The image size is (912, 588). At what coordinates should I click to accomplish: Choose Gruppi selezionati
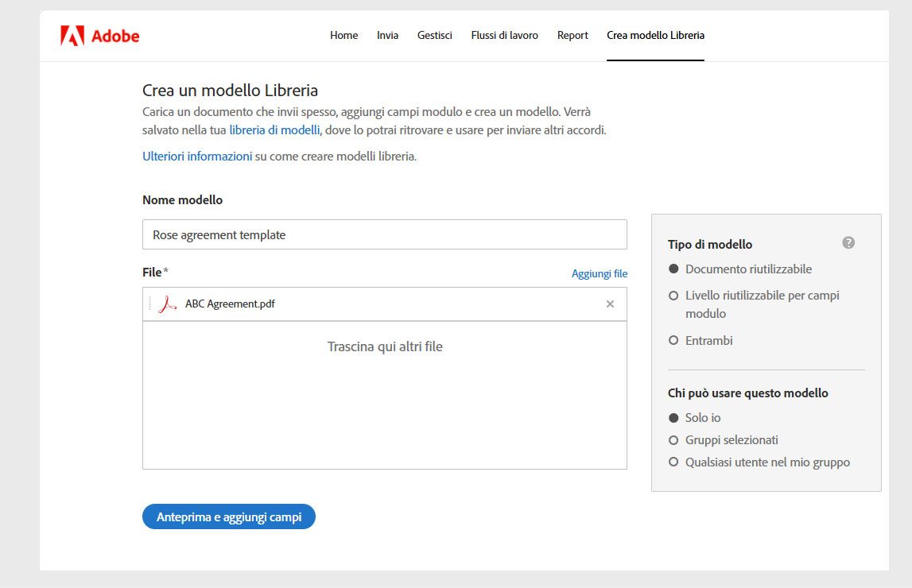pyautogui.click(x=673, y=439)
